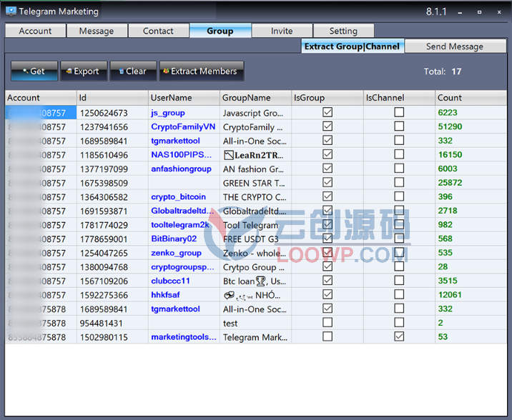Click group name Telegram Mark...
The width and height of the screenshot is (512, 420).
(x=255, y=337)
